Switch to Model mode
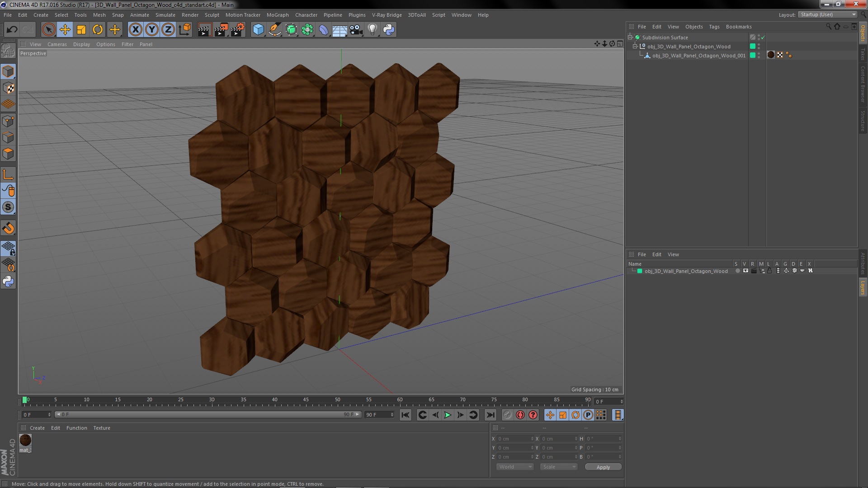 8,71
